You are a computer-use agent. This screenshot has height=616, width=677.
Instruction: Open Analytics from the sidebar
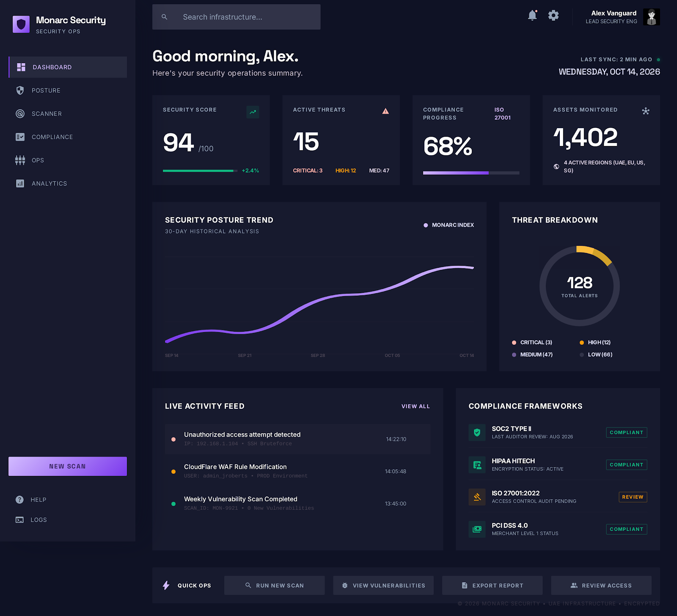[49, 184]
